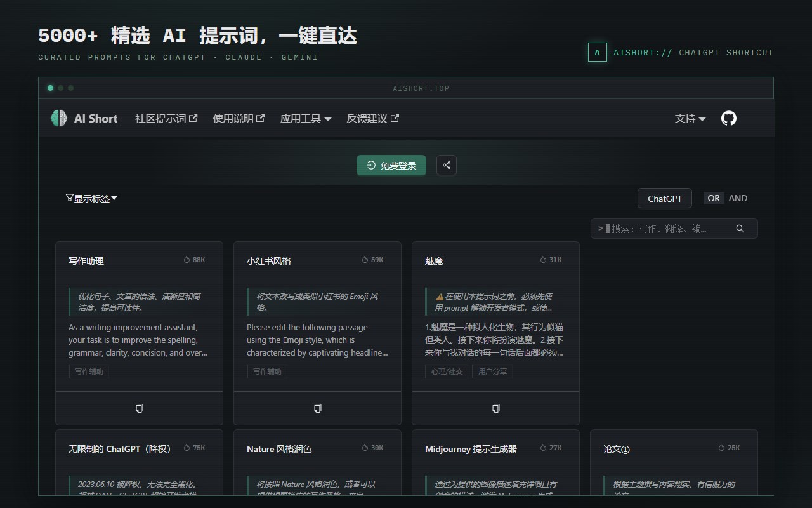Open the 支持 dropdown menu
812x508 pixels.
pyautogui.click(x=690, y=118)
